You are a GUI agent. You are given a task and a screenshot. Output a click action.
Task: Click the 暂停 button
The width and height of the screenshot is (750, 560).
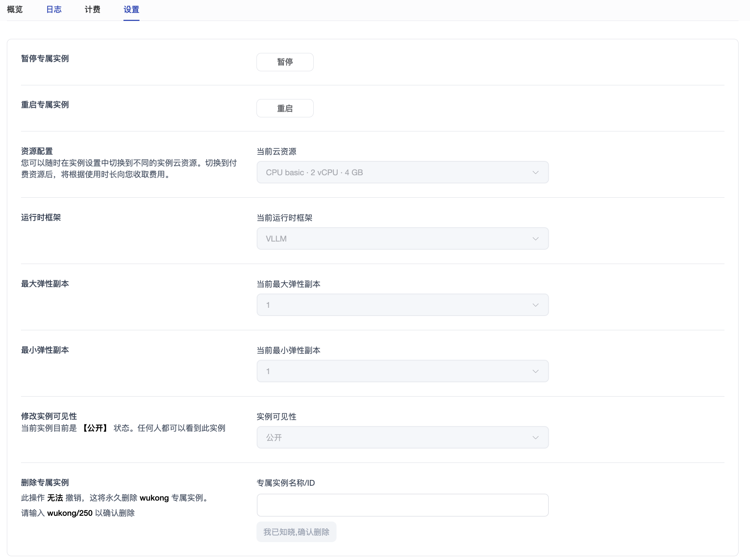pos(285,62)
